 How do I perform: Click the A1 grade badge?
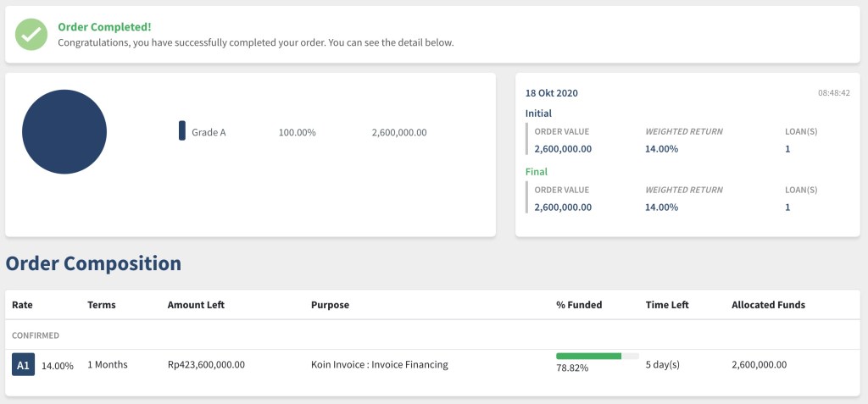pos(23,365)
